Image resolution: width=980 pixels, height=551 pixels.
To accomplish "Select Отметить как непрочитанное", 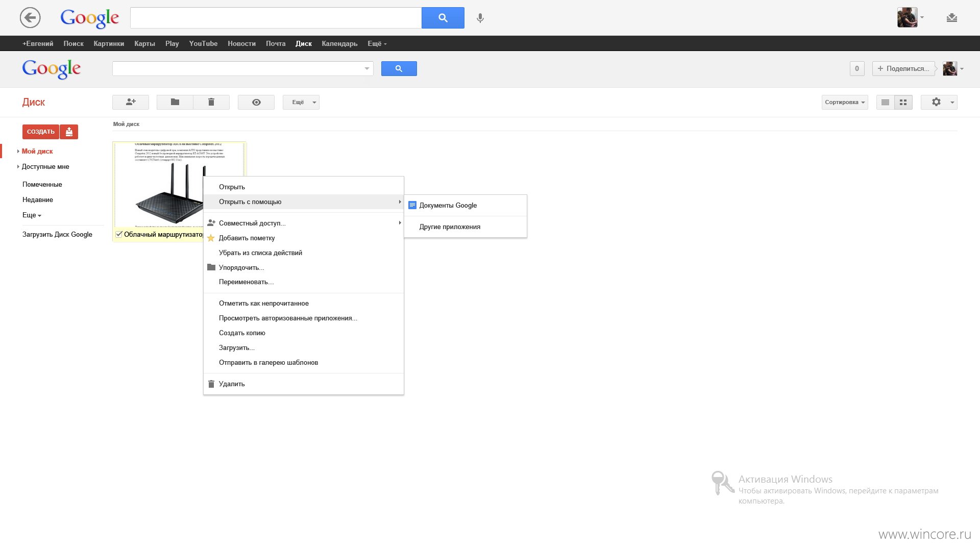I will [x=304, y=303].
